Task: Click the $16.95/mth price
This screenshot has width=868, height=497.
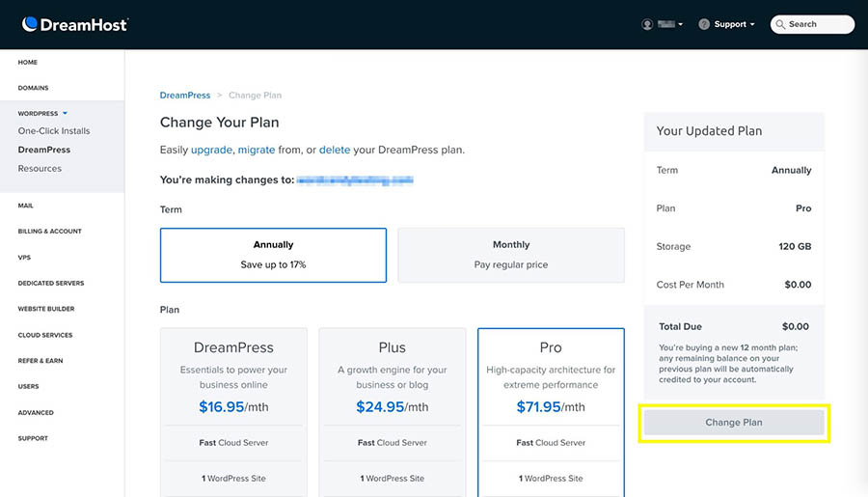Action: click(x=233, y=406)
